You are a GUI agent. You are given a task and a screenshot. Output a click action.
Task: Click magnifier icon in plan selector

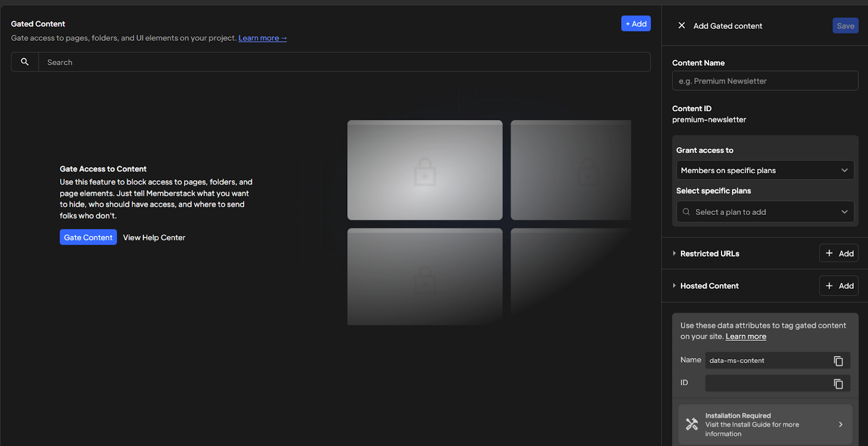click(x=686, y=212)
